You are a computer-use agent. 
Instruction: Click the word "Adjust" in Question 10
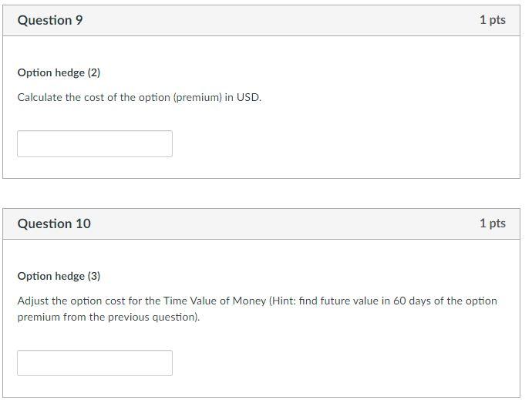[32, 301]
